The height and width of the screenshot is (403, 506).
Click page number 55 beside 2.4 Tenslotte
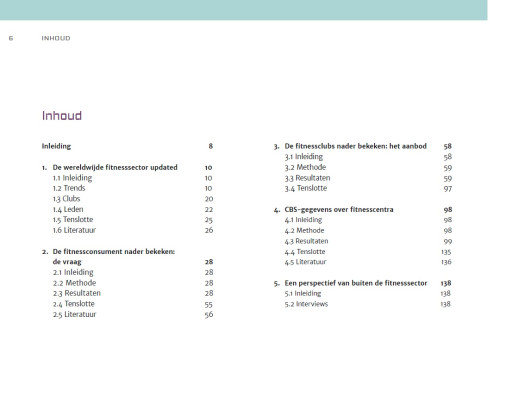[209, 304]
